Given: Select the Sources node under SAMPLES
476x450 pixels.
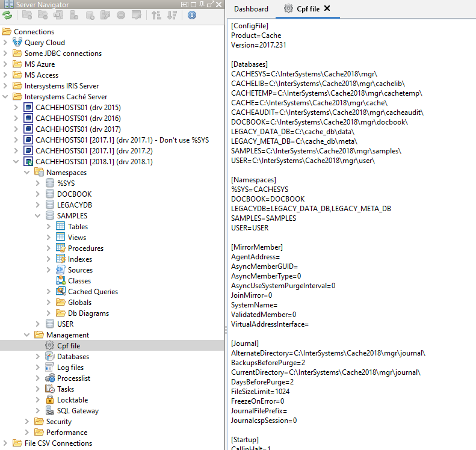Looking at the screenshot, I should 80,270.
